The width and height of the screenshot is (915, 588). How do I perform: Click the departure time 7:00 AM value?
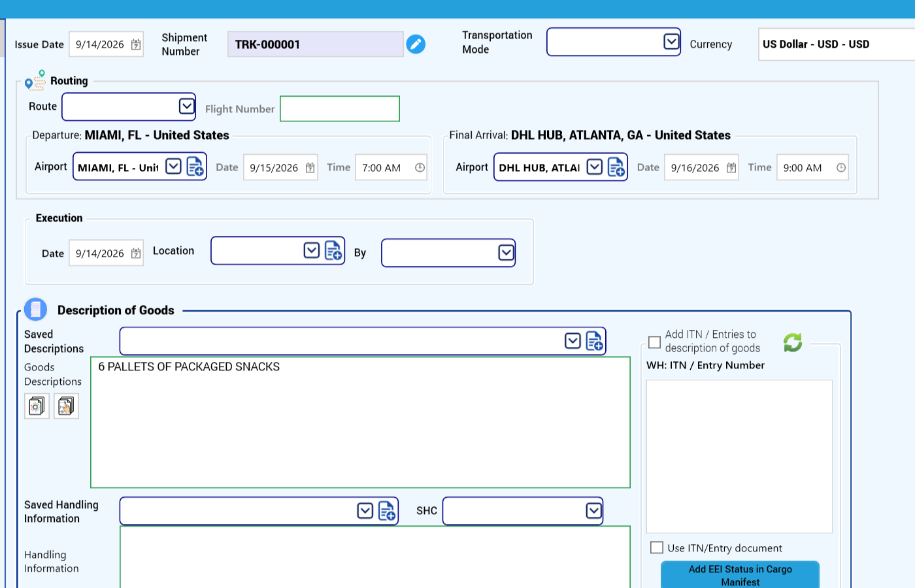tap(382, 168)
